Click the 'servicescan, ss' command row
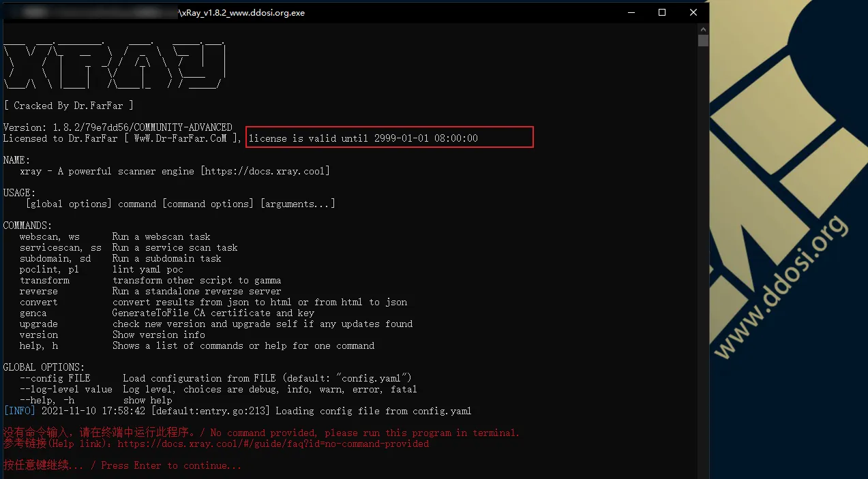 [x=129, y=247]
